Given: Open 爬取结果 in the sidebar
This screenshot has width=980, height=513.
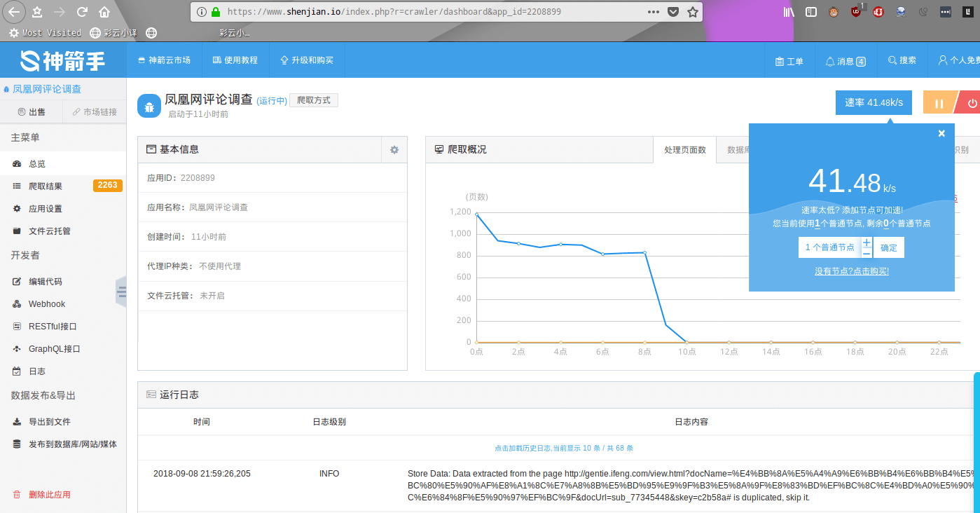Looking at the screenshot, I should pos(46,186).
